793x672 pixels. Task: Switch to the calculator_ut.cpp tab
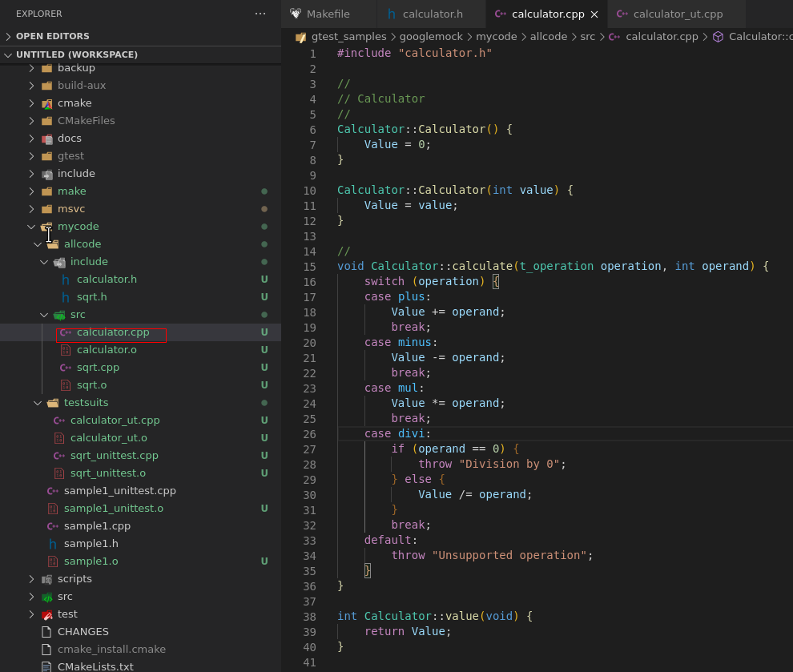pos(678,14)
